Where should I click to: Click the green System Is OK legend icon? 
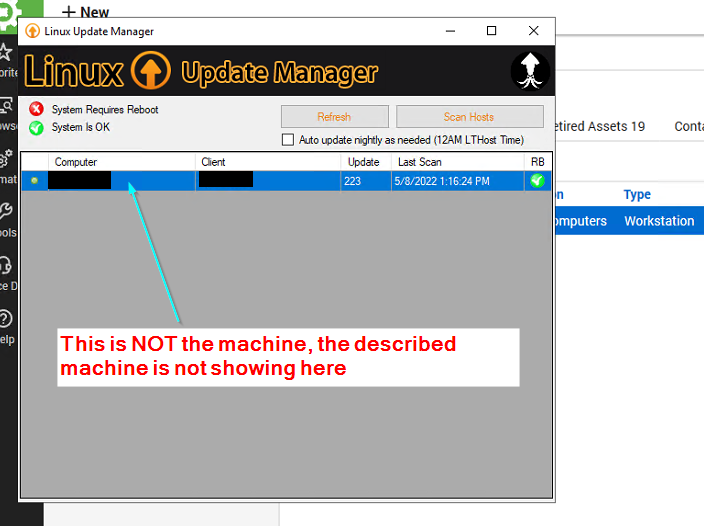(36, 128)
